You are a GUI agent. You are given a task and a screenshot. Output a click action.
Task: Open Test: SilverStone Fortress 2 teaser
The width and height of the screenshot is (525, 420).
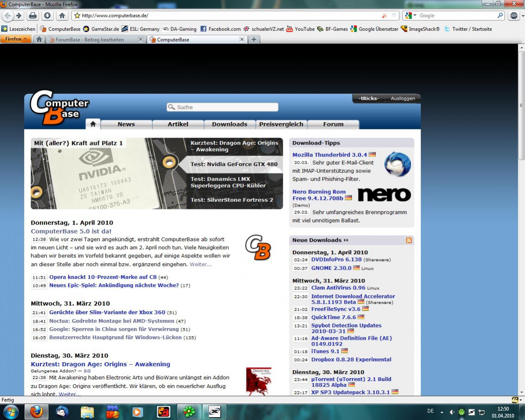pyautogui.click(x=232, y=200)
